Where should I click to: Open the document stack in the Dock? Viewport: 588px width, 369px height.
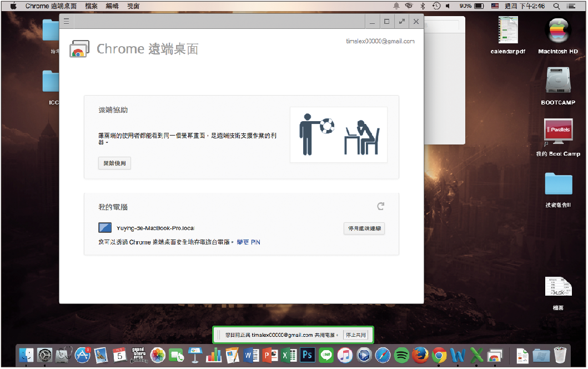[x=522, y=356]
